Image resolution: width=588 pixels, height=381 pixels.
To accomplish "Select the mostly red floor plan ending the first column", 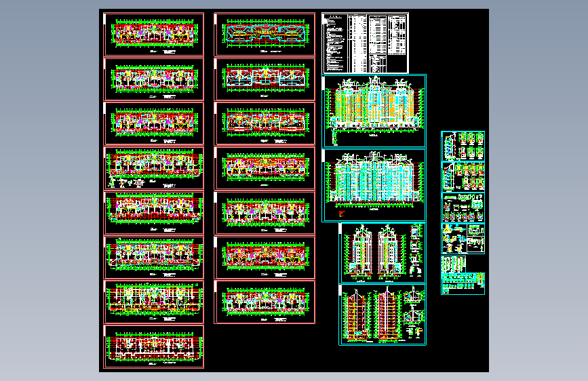I will (154, 347).
